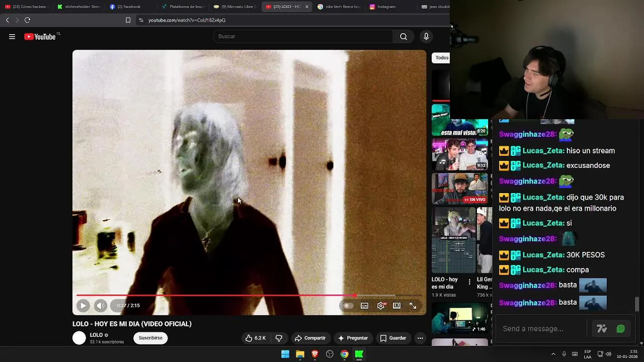Click the search magnifier button
This screenshot has width=644, height=362.
point(404,36)
